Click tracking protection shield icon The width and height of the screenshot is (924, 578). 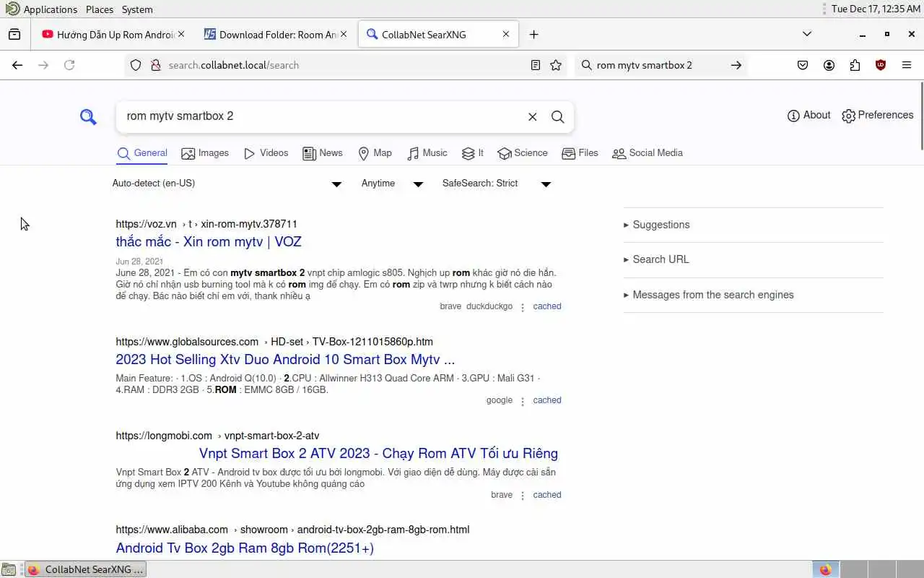point(136,65)
